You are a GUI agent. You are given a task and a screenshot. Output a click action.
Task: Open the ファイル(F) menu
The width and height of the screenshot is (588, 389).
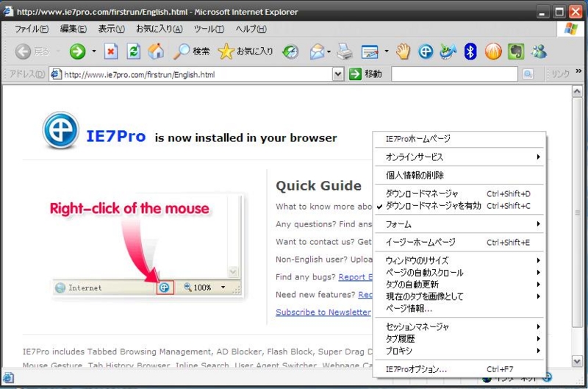[x=32, y=29]
